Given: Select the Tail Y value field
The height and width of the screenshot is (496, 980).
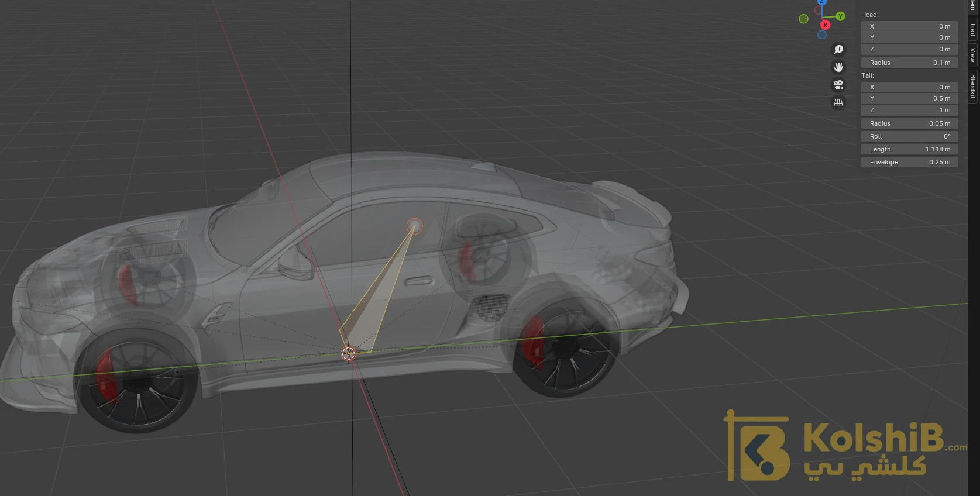Looking at the screenshot, I should tap(909, 98).
